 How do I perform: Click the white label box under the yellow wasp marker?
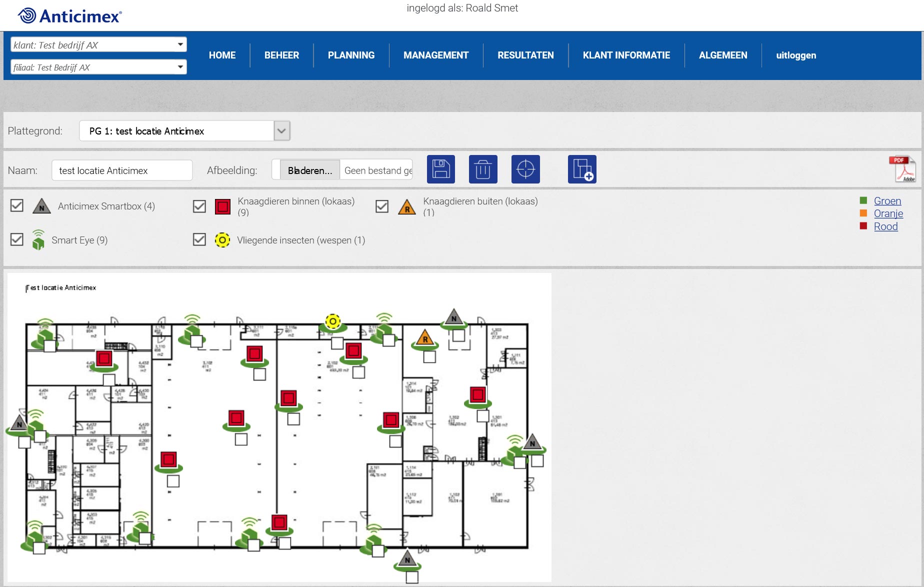click(337, 343)
